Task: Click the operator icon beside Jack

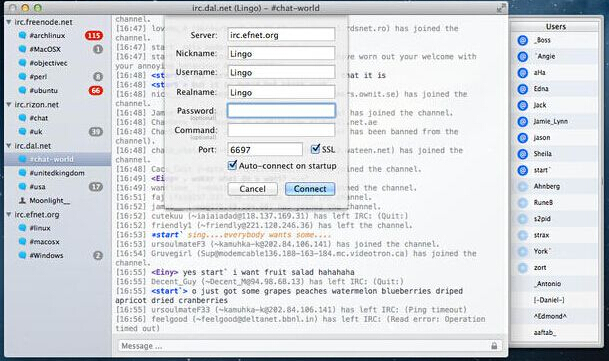Action: coord(523,105)
